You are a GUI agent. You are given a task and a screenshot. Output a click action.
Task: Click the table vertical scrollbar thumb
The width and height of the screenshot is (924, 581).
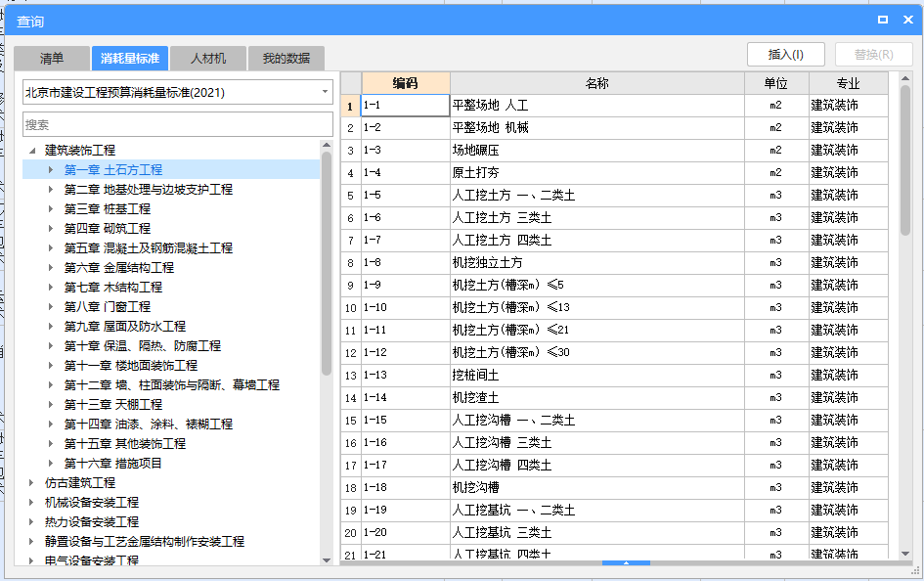[x=905, y=160]
